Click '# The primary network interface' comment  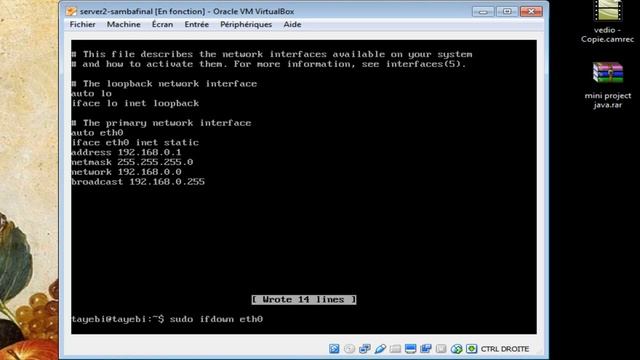tap(161, 123)
